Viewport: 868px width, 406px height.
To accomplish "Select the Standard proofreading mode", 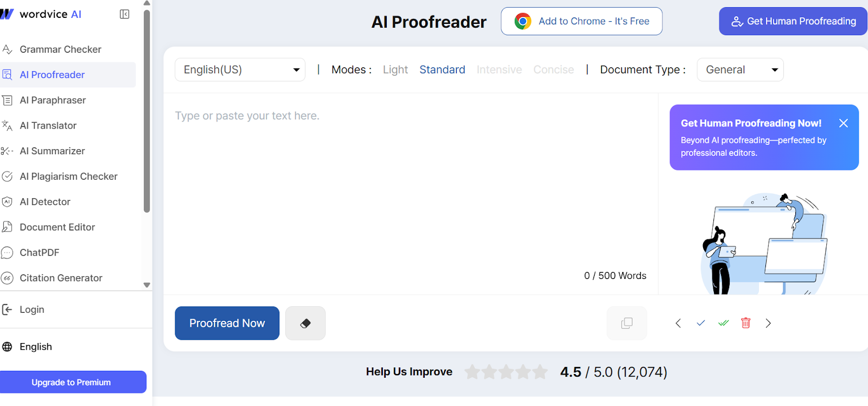I will [442, 69].
